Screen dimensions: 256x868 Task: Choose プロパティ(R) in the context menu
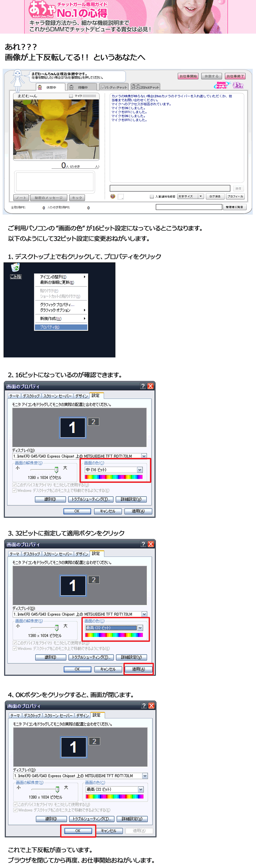point(61,327)
